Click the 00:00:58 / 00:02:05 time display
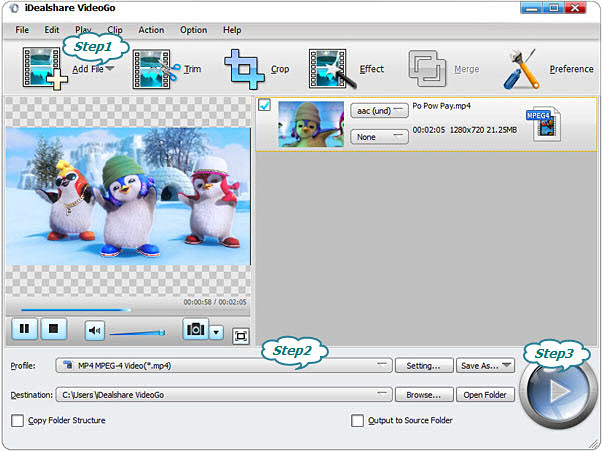Screen dimensions: 602x452 (215, 302)
